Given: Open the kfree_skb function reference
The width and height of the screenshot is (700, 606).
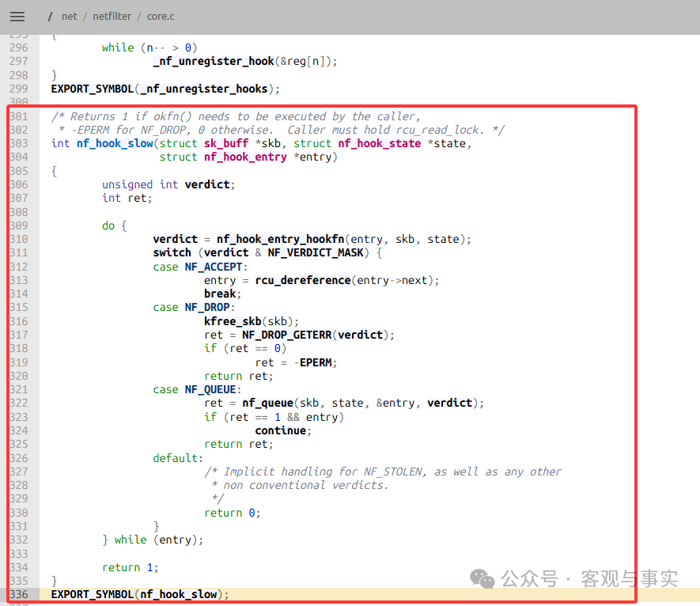Looking at the screenshot, I should pyautogui.click(x=233, y=321).
